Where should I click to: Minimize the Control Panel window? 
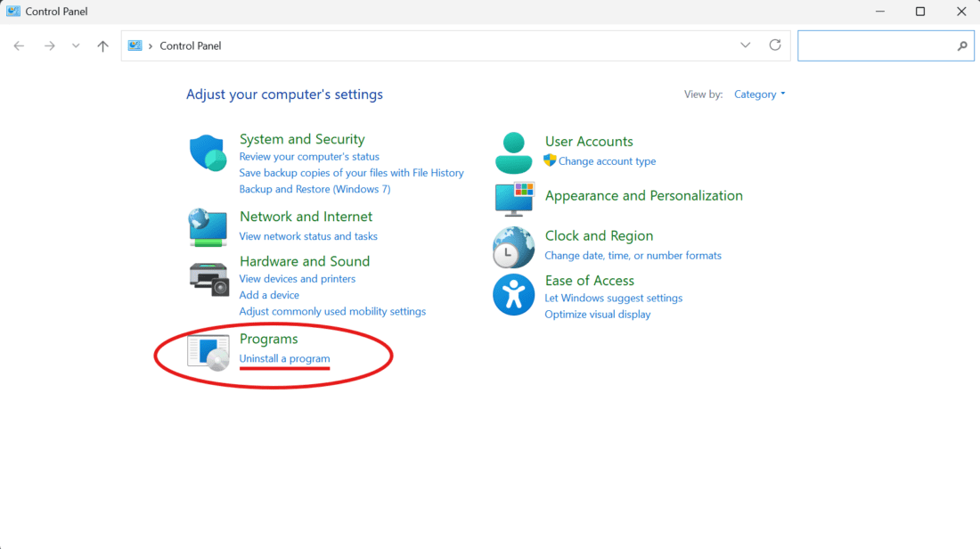click(x=880, y=12)
